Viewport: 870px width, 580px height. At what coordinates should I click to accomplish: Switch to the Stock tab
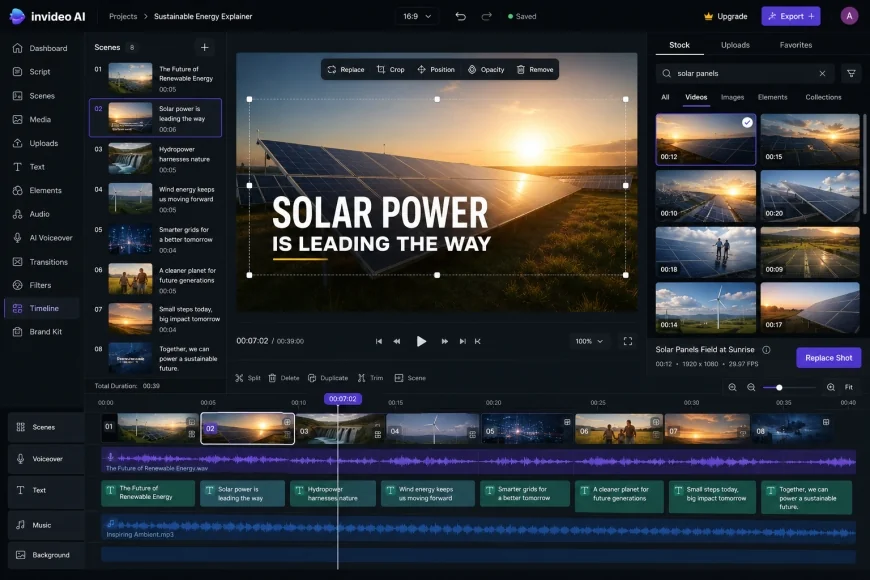(x=679, y=45)
